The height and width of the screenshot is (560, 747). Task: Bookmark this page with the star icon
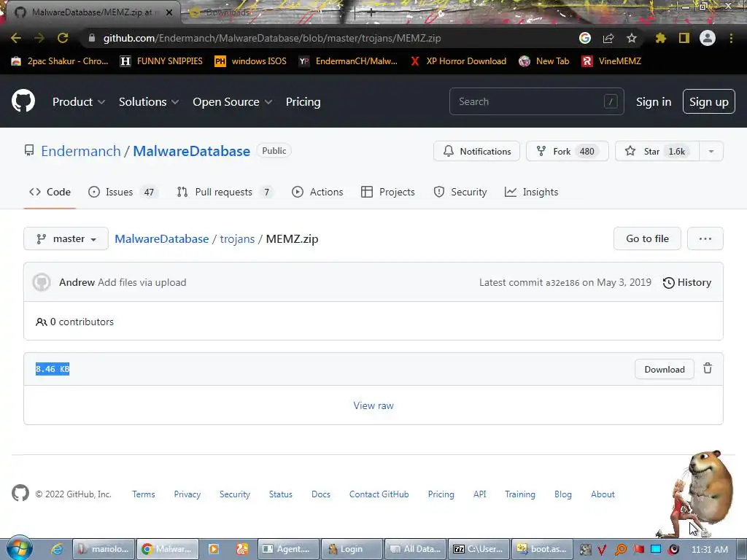(x=632, y=38)
